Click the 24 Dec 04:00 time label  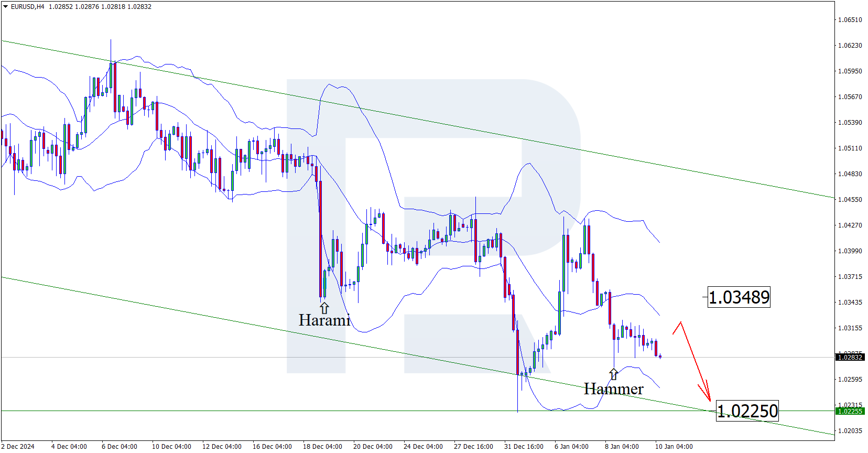coord(423,447)
